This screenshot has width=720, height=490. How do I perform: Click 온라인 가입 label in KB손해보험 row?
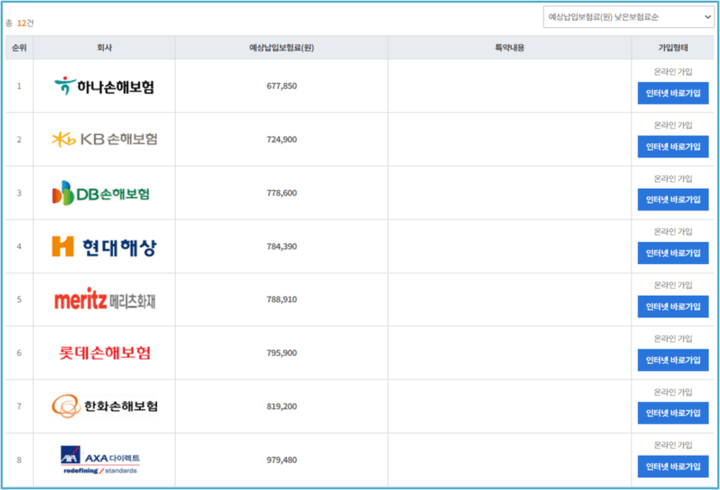673,125
